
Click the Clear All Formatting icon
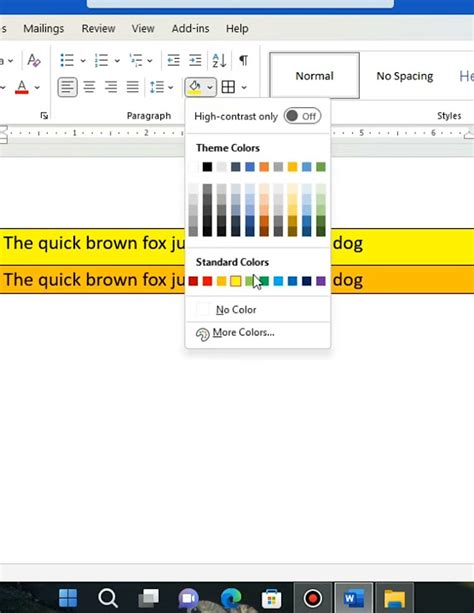(34, 60)
